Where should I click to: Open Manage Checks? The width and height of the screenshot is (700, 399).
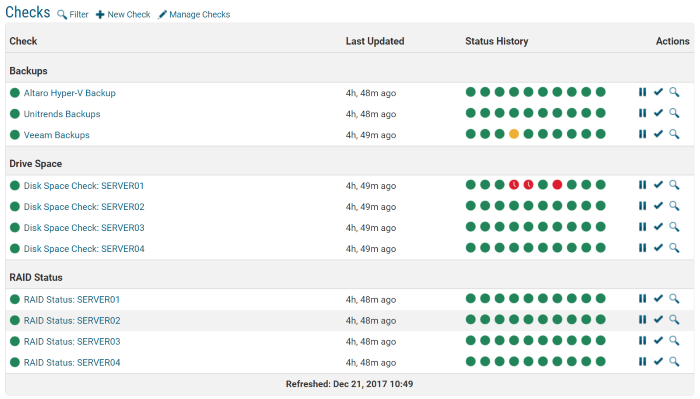tap(194, 15)
